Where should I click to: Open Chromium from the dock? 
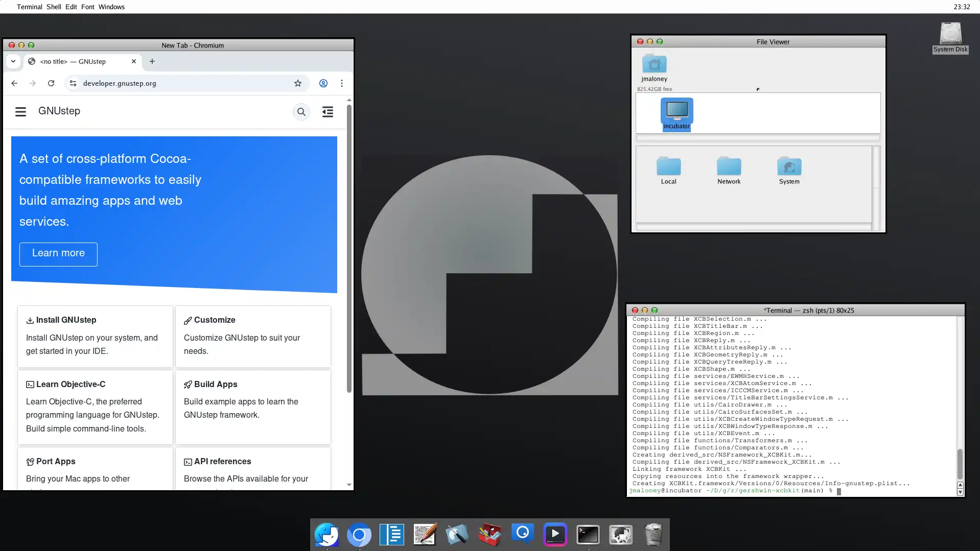pyautogui.click(x=359, y=535)
